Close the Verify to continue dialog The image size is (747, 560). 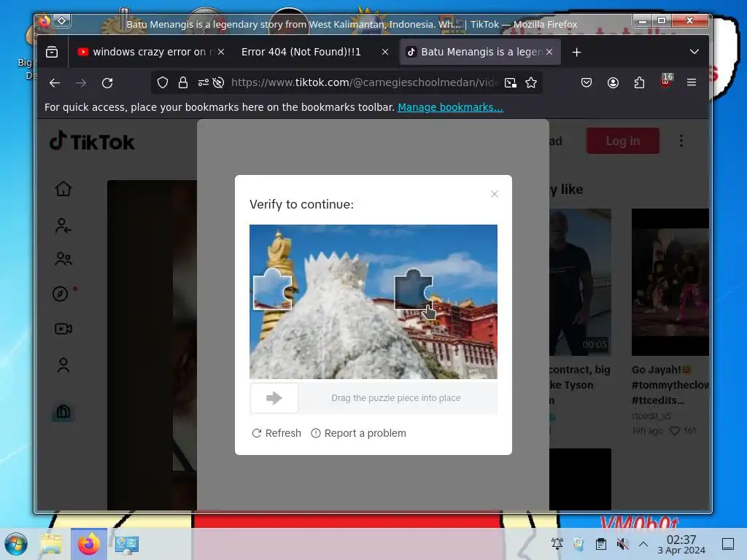click(495, 194)
